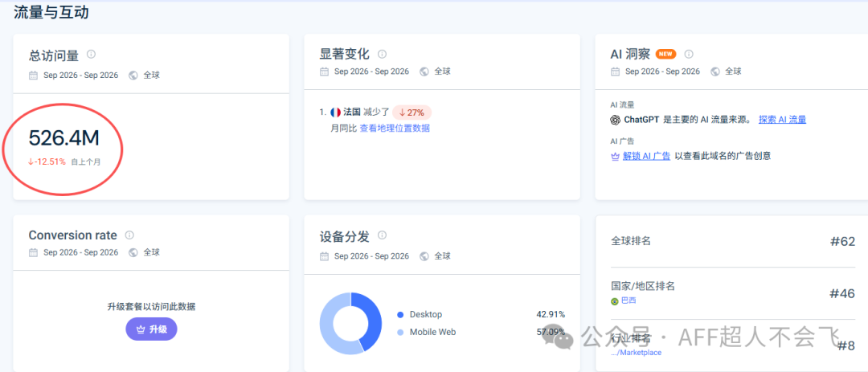Click date range in 显著变化 card

click(x=371, y=72)
